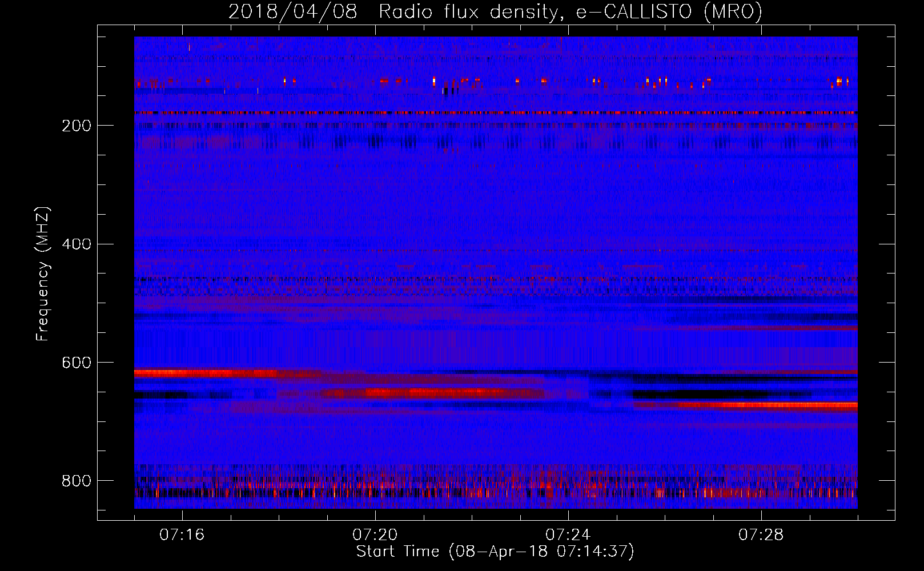The height and width of the screenshot is (571, 924).
Task: Click the 200 frequency tick label
Action: click(76, 126)
